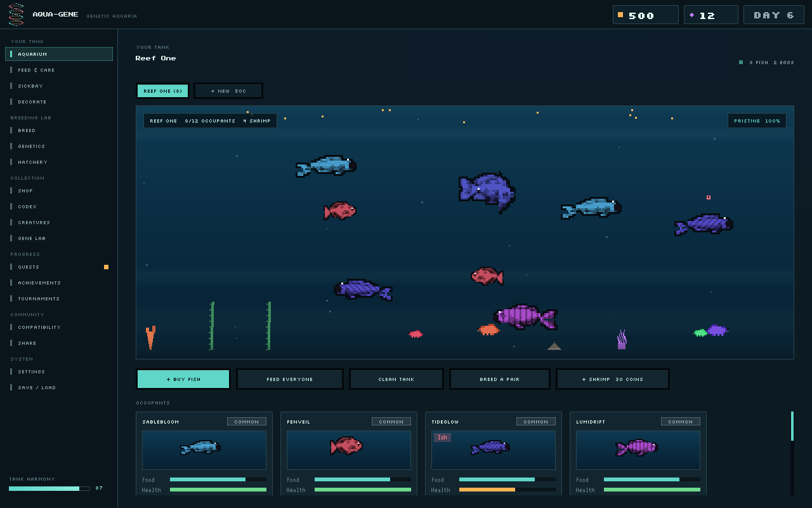Click the Tank Harmony progress bar
This screenshot has width=812, height=508.
pyautogui.click(x=49, y=488)
